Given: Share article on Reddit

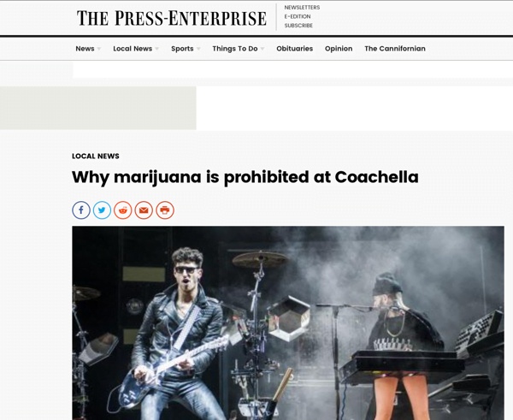Looking at the screenshot, I should pyautogui.click(x=123, y=210).
